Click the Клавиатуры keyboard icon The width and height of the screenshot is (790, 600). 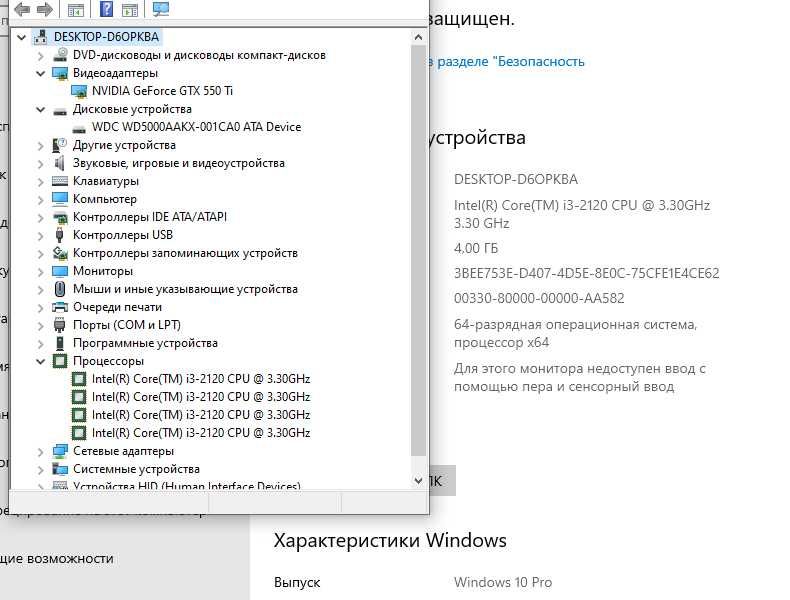60,181
